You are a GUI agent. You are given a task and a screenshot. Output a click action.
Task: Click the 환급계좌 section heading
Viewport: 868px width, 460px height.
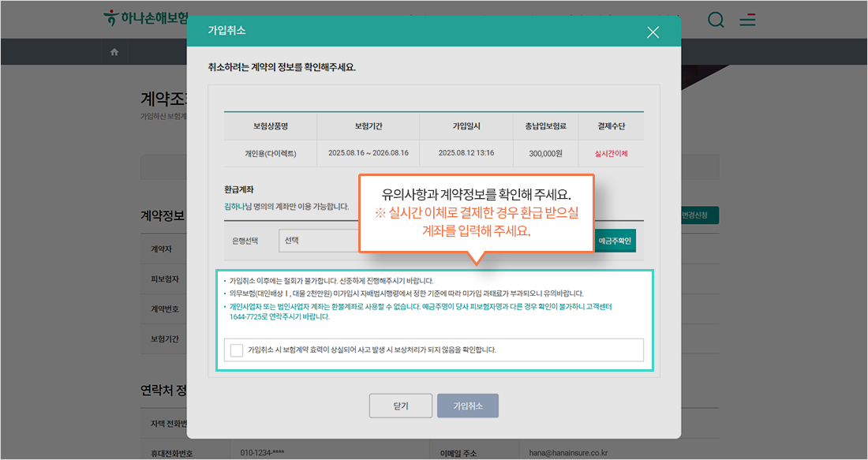pos(238,190)
